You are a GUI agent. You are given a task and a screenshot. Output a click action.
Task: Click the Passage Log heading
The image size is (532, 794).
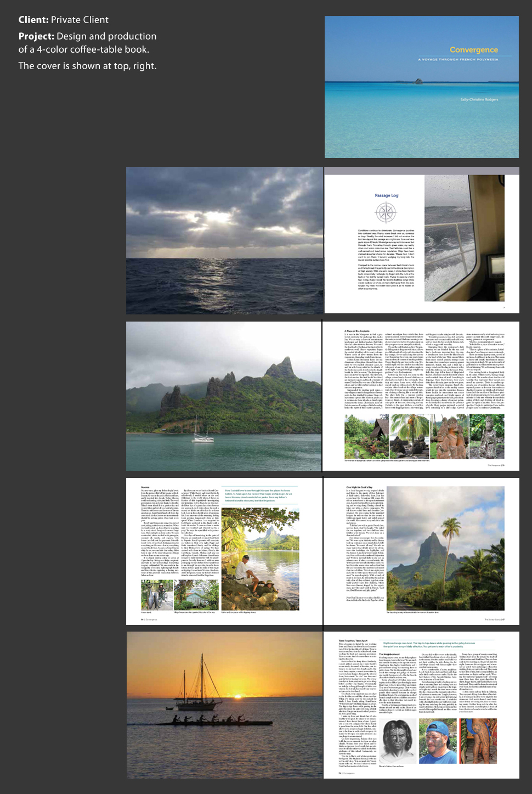[386, 195]
